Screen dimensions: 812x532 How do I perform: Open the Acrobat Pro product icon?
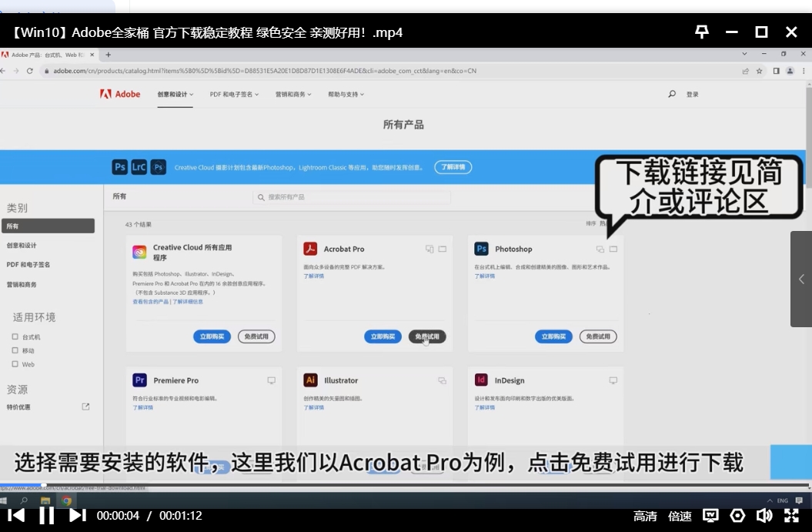point(311,248)
